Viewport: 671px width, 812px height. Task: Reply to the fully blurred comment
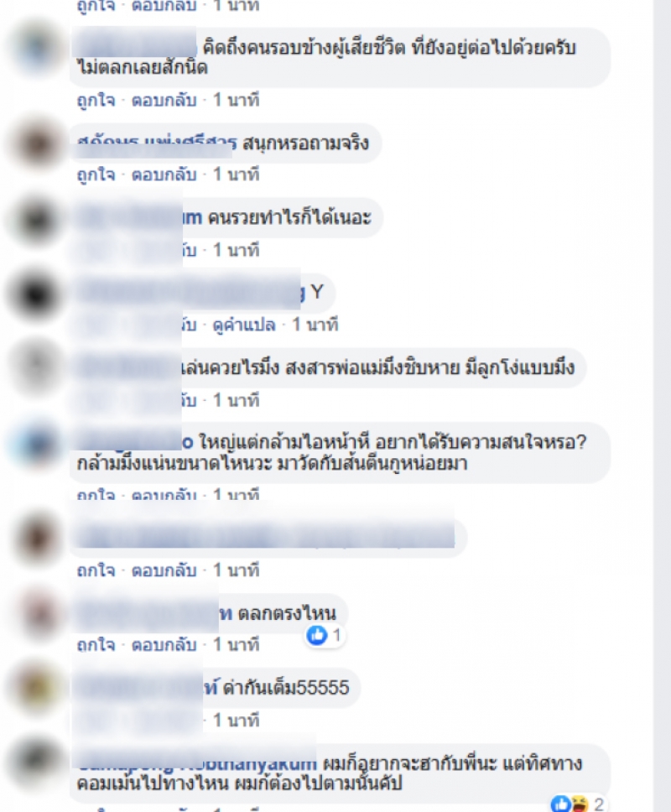(164, 570)
